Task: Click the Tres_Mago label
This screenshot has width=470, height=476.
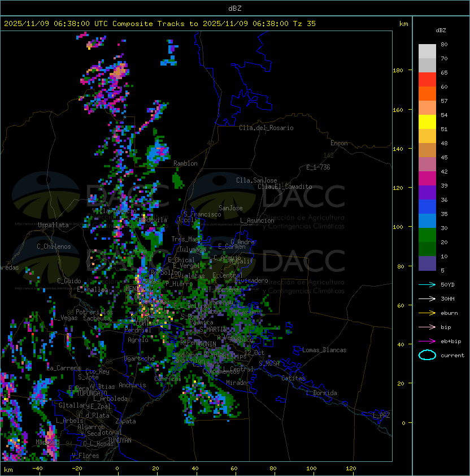Action: click(x=186, y=239)
